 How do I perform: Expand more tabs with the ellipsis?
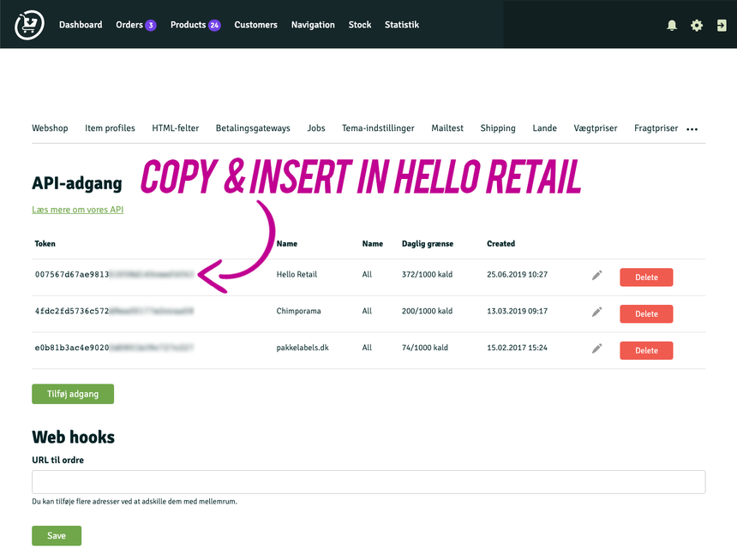(692, 129)
